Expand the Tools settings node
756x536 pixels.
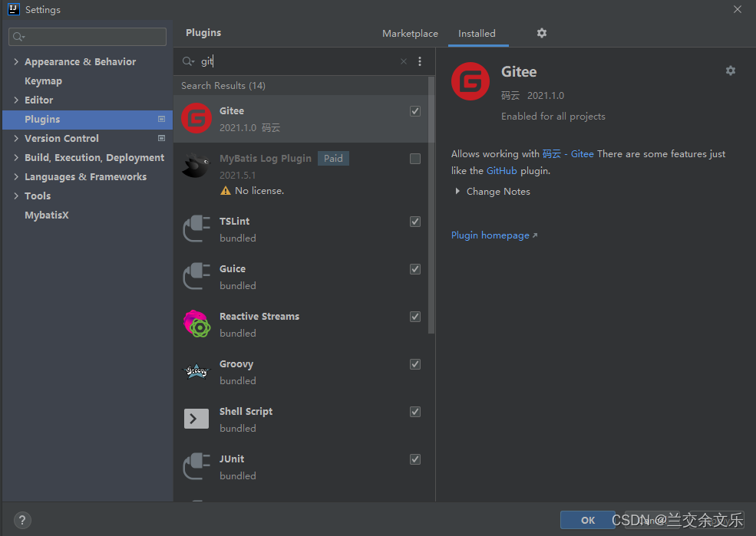click(16, 196)
